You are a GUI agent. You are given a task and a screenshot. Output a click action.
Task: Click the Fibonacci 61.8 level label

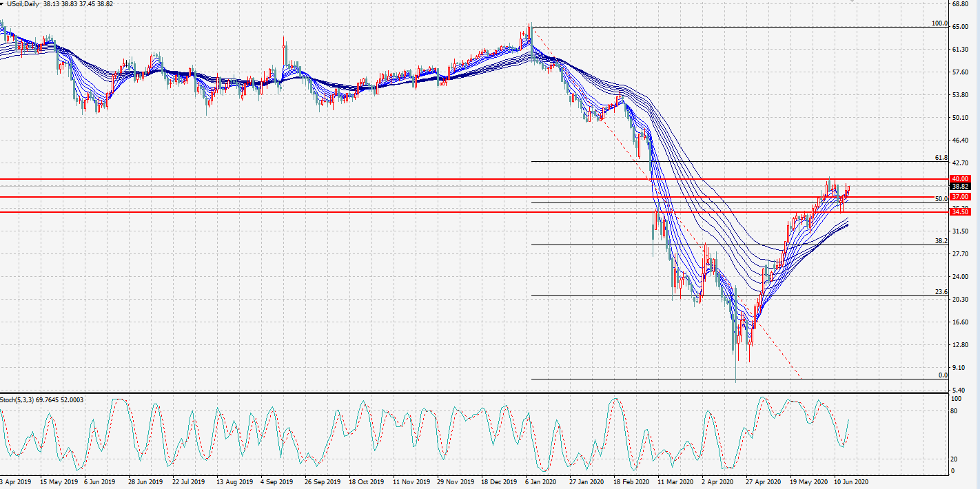941,158
